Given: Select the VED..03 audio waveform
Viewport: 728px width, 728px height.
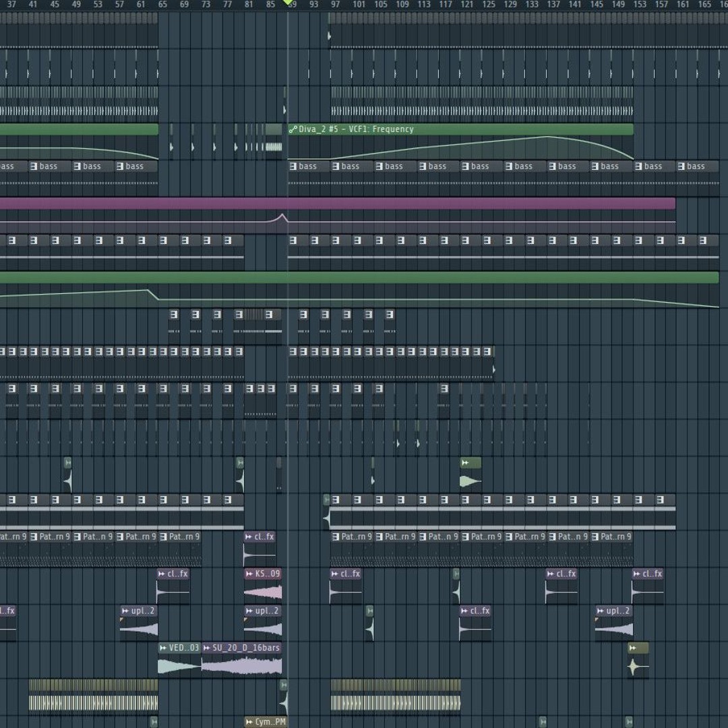Looking at the screenshot, I should (x=179, y=666).
